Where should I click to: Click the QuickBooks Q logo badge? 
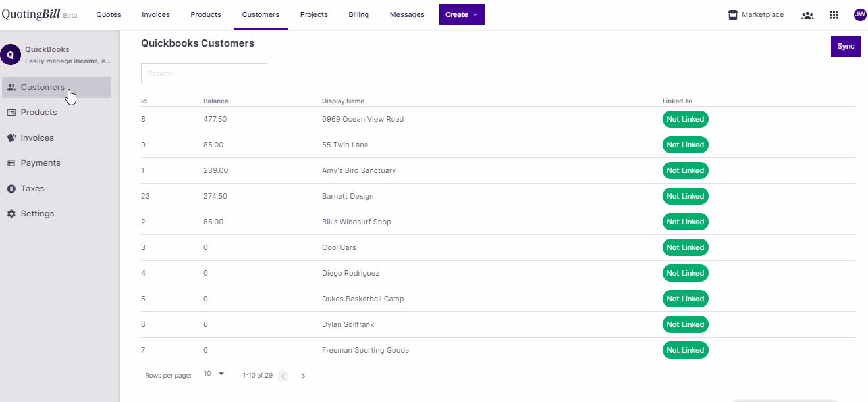pos(11,55)
